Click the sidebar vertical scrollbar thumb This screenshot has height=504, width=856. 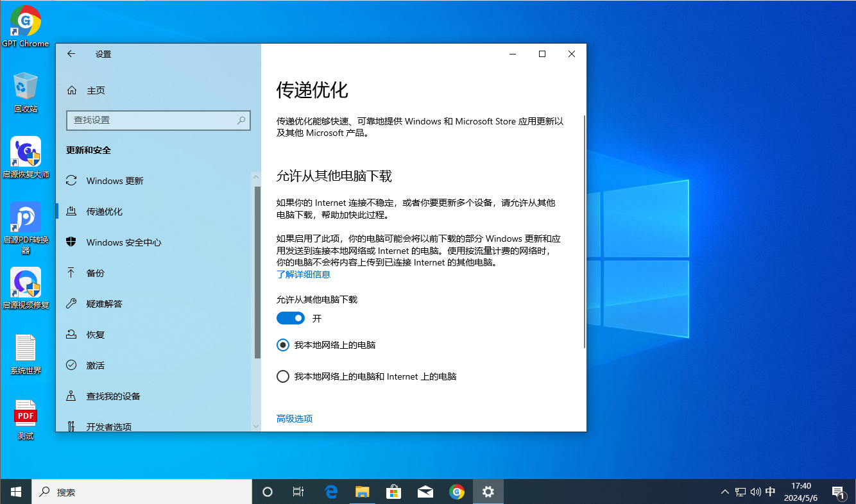(257, 272)
